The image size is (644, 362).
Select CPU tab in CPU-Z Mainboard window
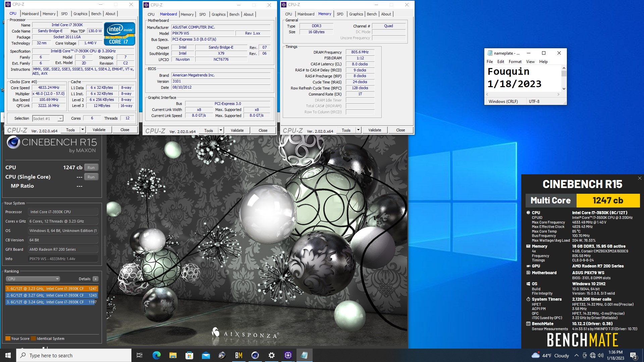[151, 14]
